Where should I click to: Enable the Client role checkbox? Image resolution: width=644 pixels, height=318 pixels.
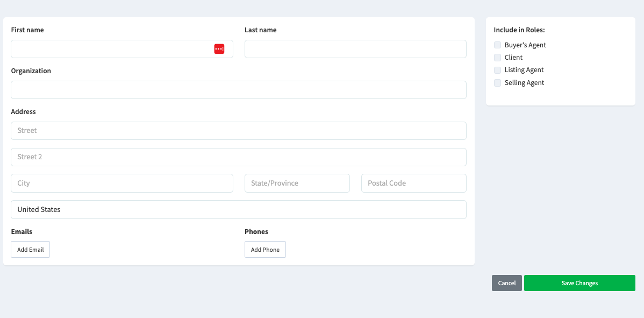(497, 57)
